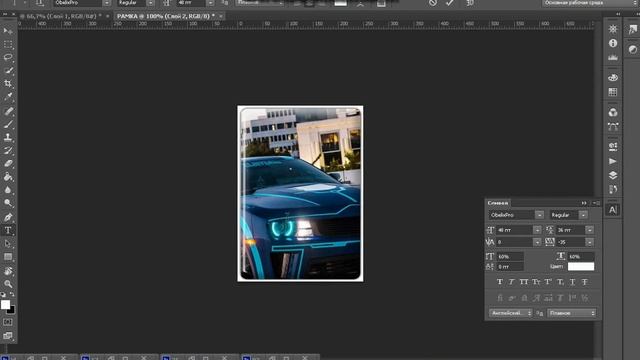This screenshot has height=360, width=640.
Task: Open the text color swatch in Character panel
Action: (581, 267)
